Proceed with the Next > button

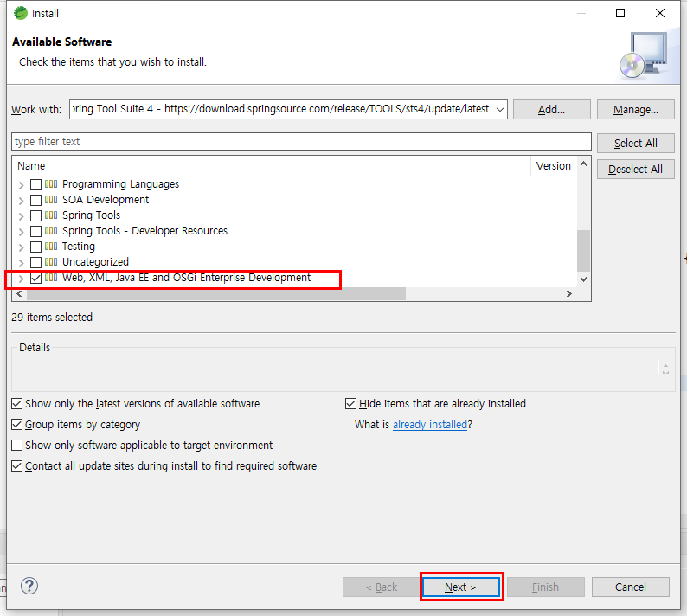pyautogui.click(x=461, y=587)
